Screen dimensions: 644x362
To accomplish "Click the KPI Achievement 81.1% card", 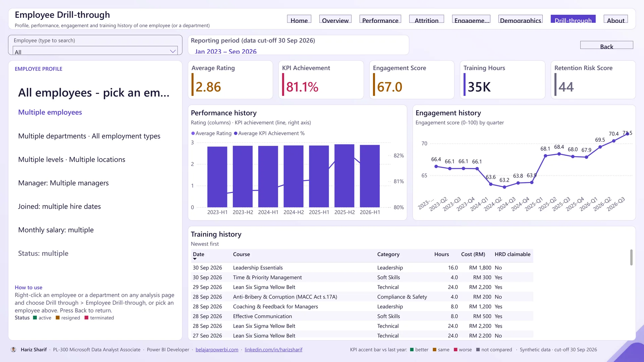I will (x=321, y=80).
